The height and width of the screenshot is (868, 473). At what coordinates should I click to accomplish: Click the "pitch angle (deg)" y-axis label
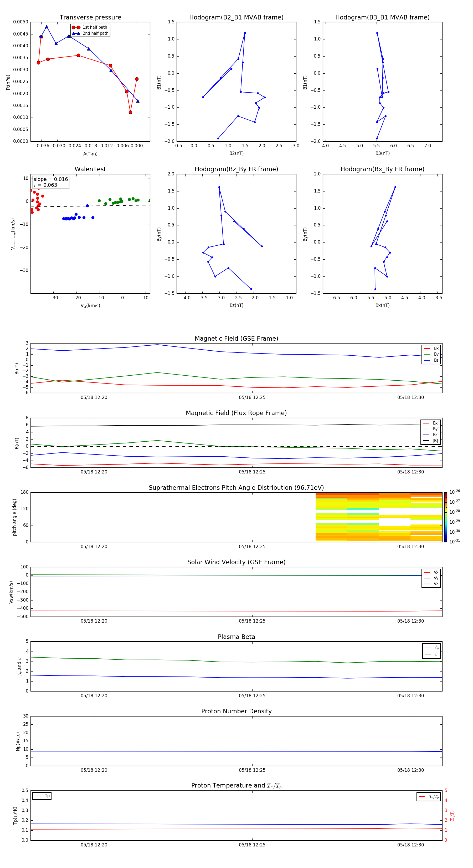[x=14, y=517]
